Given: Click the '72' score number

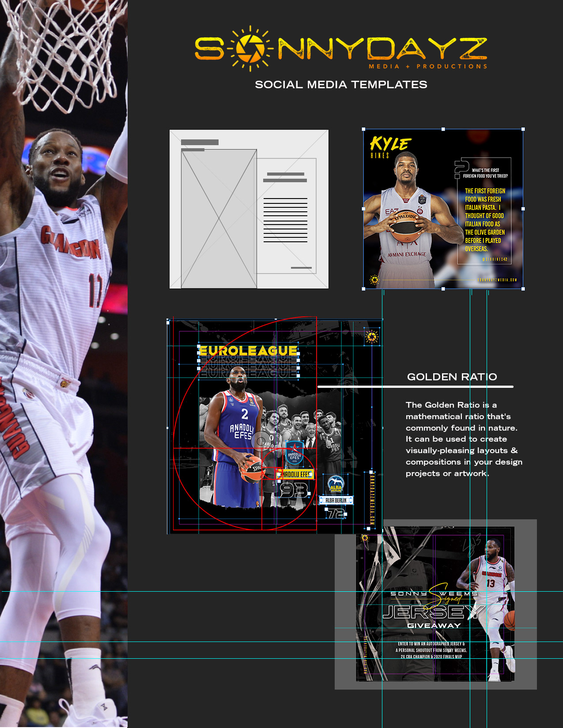Looking at the screenshot, I should pos(336,513).
